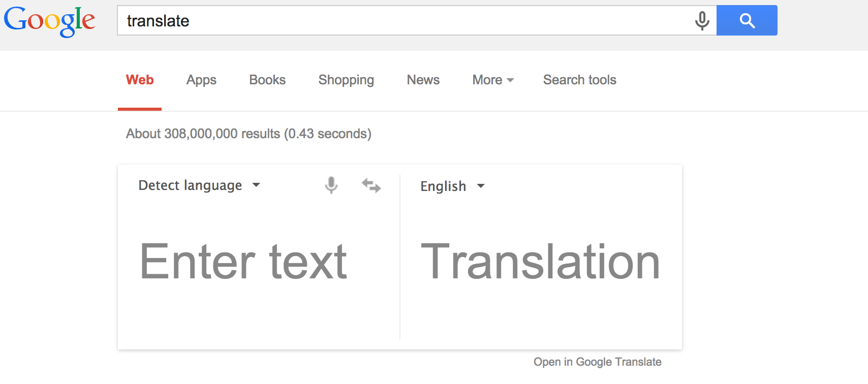This screenshot has height=384, width=868.
Task: Click the search box containing 'translate'
Action: [401, 21]
